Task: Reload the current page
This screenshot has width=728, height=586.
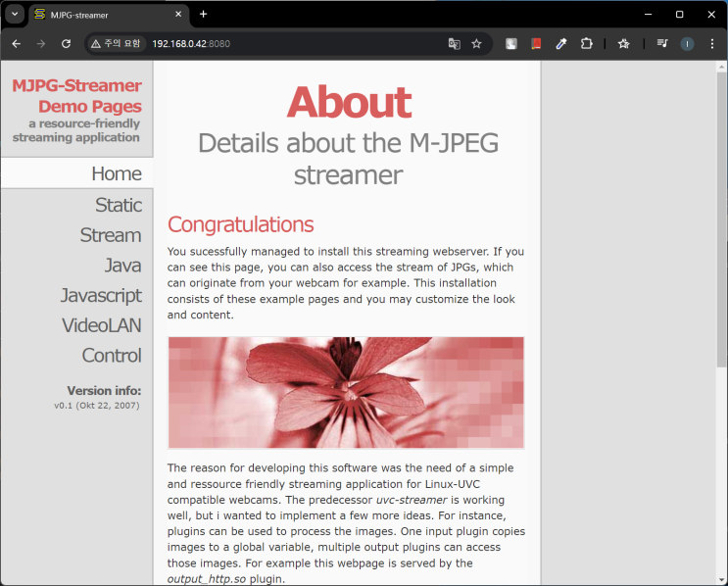Action: click(66, 44)
